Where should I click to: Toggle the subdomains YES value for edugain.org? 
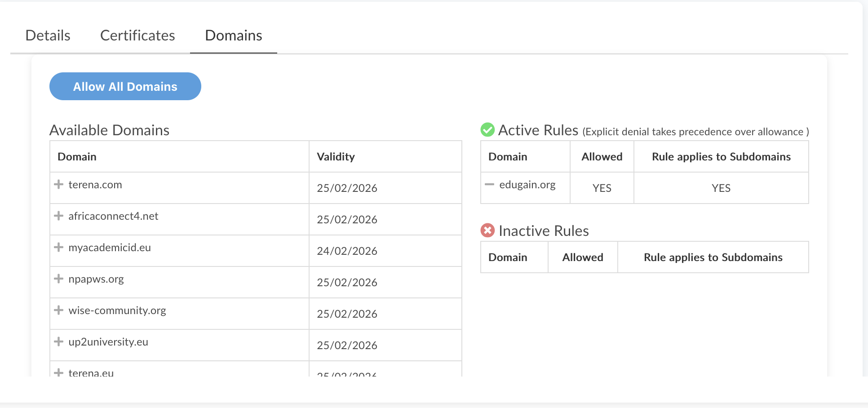(721, 188)
